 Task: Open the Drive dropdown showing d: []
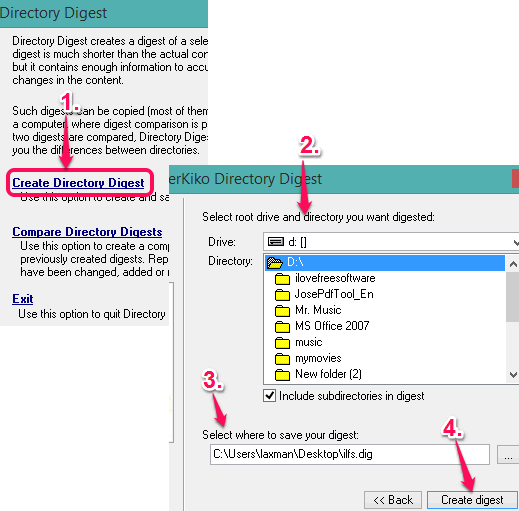[391, 242]
